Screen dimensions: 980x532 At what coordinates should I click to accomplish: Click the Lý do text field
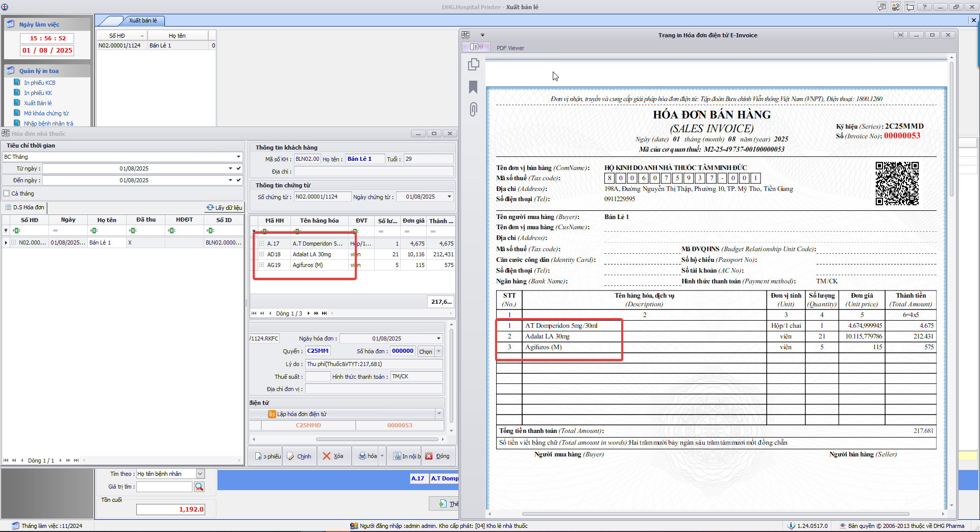pyautogui.click(x=374, y=364)
